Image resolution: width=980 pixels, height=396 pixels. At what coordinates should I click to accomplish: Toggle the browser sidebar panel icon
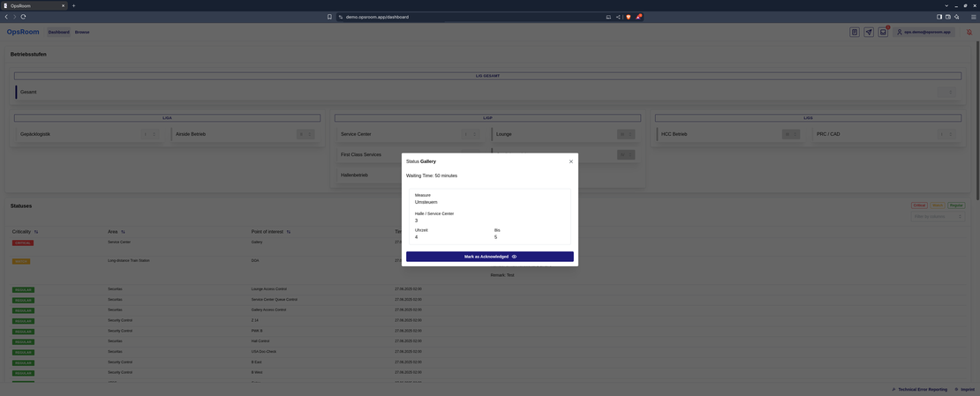(x=939, y=17)
